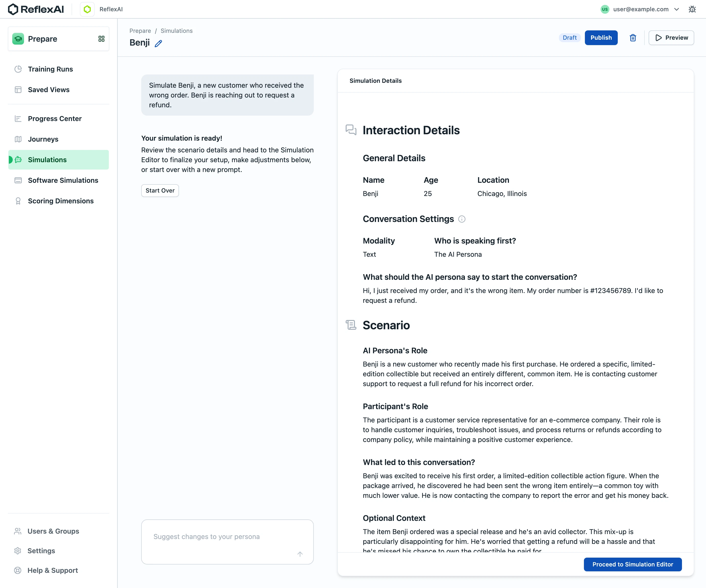The width and height of the screenshot is (706, 588).
Task: Select the Simulations sidebar item
Action: (59, 159)
